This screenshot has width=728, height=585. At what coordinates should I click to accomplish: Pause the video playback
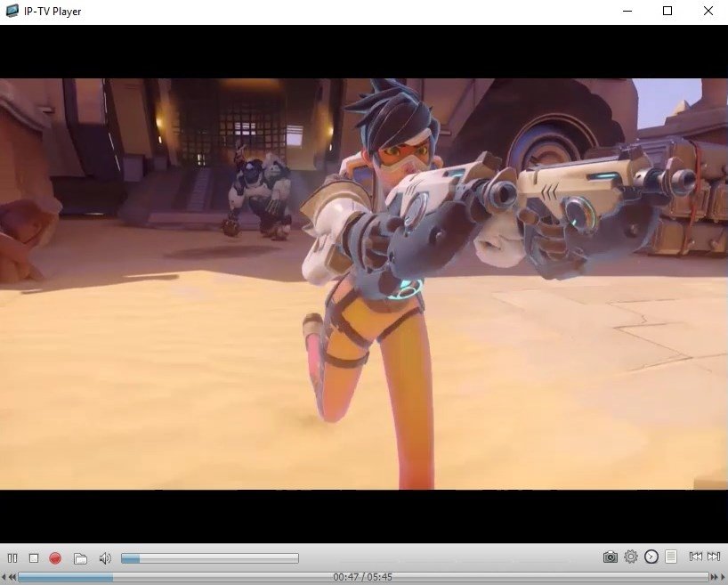(12, 558)
